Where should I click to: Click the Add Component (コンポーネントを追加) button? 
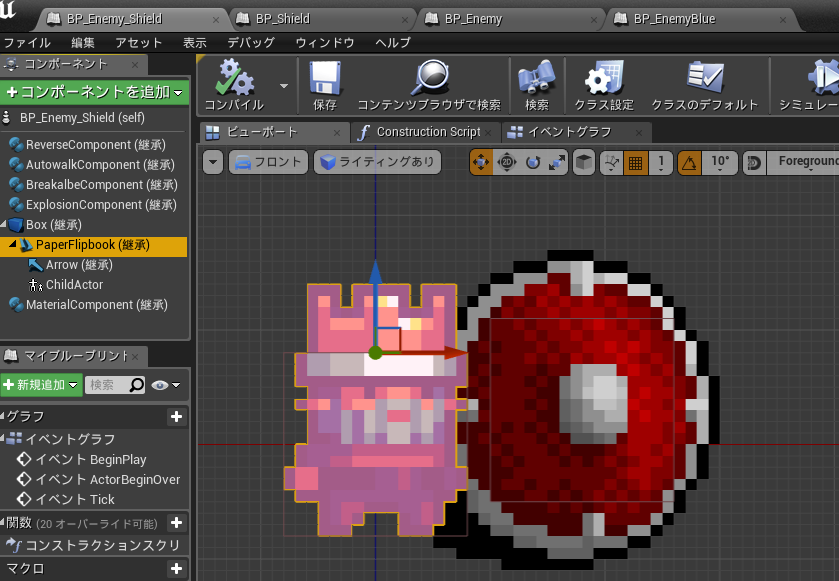(95, 92)
